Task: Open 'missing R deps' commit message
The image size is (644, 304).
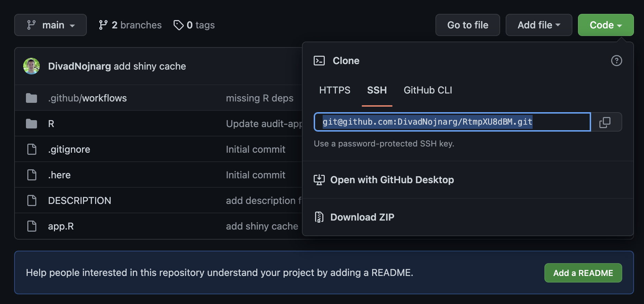Action: point(260,98)
